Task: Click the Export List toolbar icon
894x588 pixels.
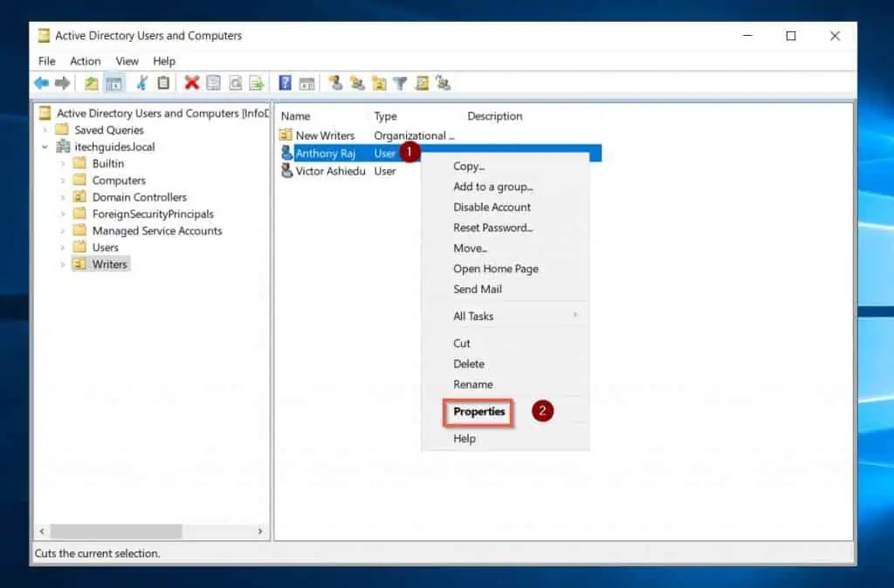Action: pyautogui.click(x=257, y=83)
